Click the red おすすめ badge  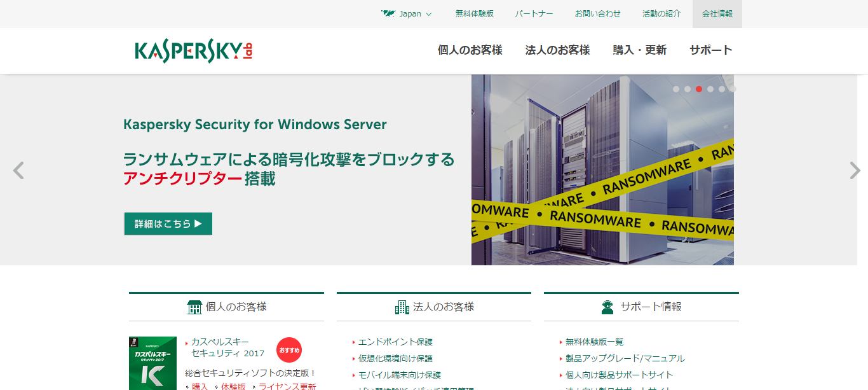click(289, 350)
